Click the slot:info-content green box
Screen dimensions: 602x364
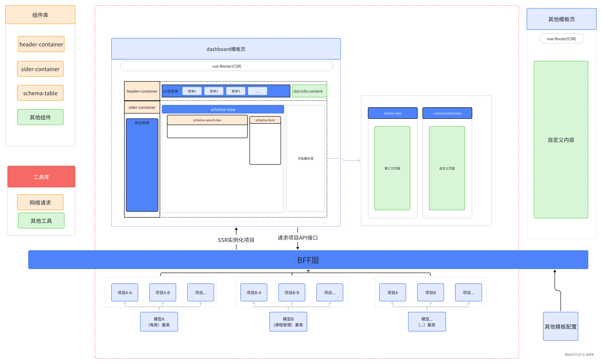pos(309,91)
